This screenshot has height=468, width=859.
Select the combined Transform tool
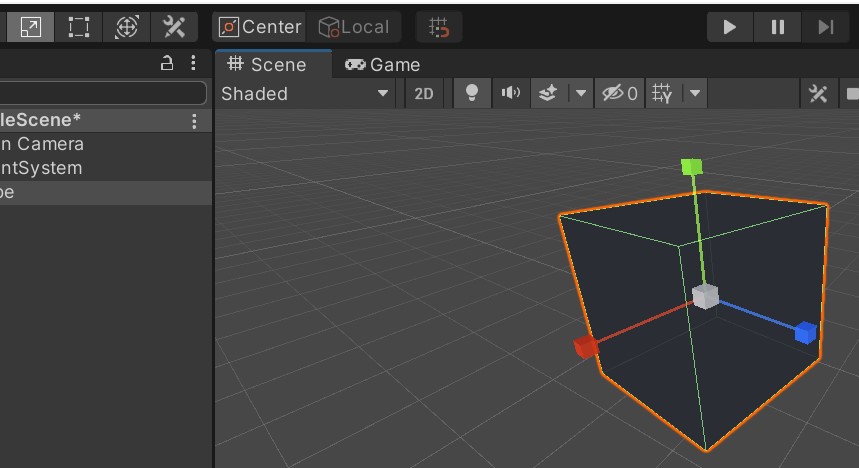tap(127, 27)
